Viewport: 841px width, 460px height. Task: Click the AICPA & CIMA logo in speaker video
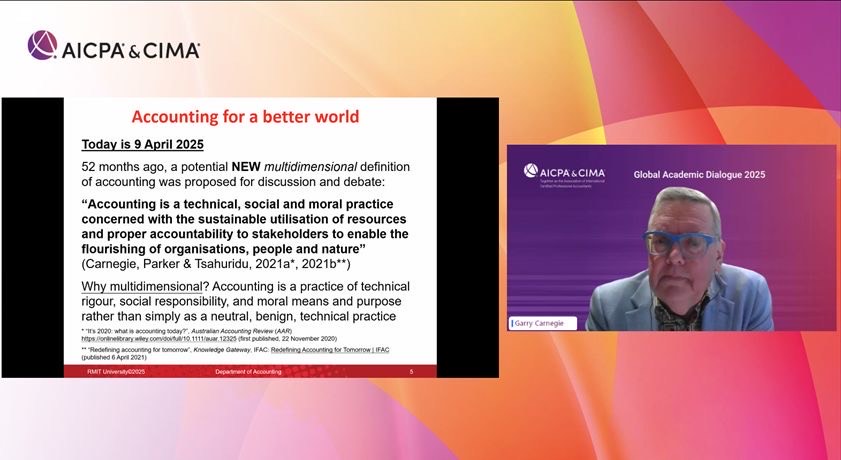(564, 174)
